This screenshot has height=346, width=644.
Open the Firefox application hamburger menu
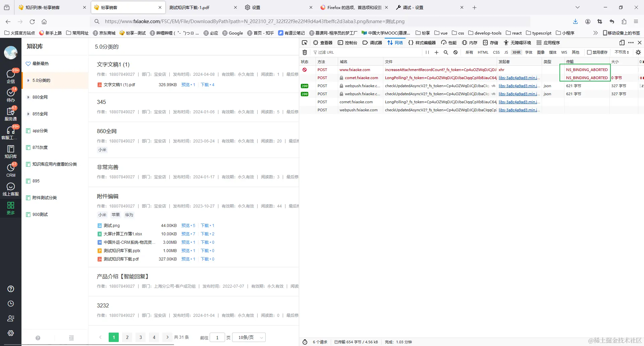point(636,21)
